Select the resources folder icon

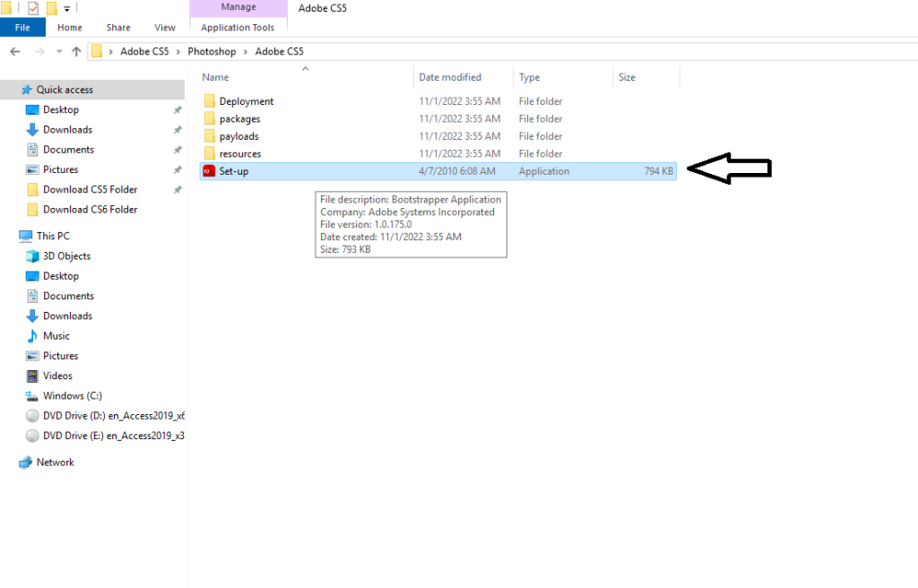coord(210,154)
